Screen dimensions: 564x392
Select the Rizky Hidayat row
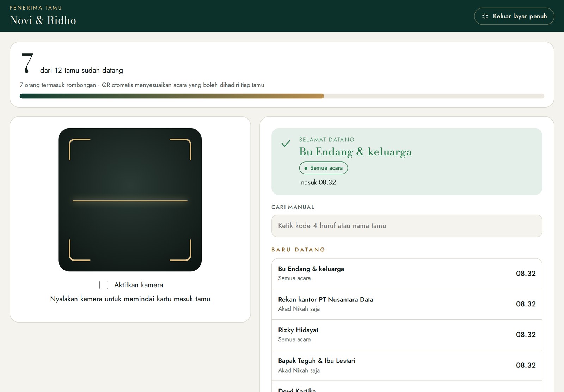(x=407, y=335)
